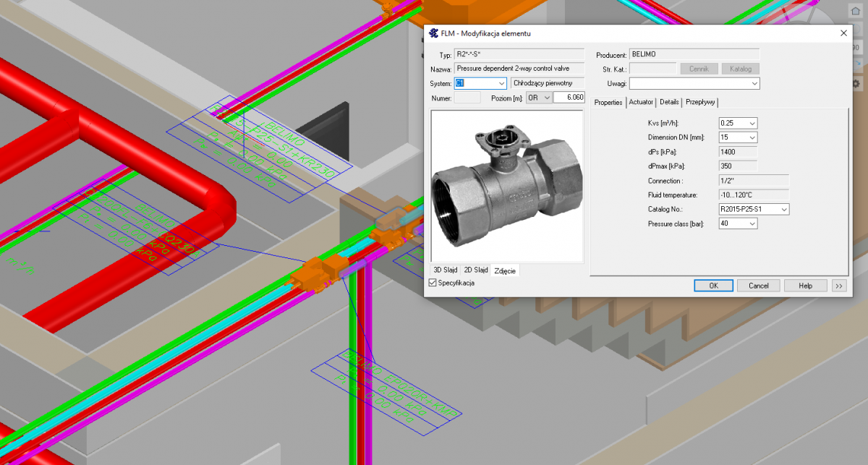Screen dimensions: 868x465
Task: Close the Modyfikacja elementu dialog
Action: pyautogui.click(x=843, y=33)
